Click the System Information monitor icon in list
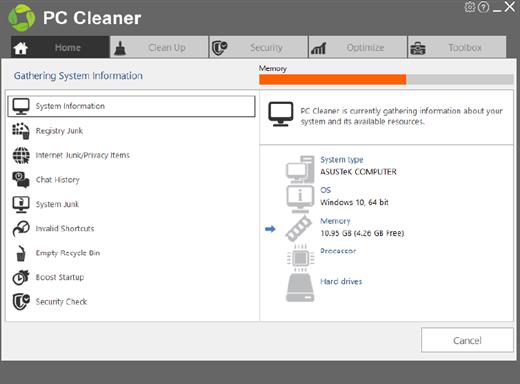 [x=21, y=106]
